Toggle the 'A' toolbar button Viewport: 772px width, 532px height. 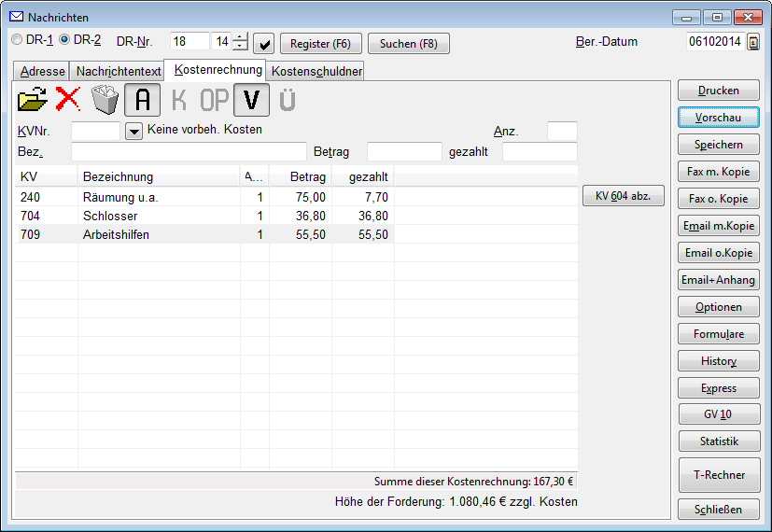[143, 99]
